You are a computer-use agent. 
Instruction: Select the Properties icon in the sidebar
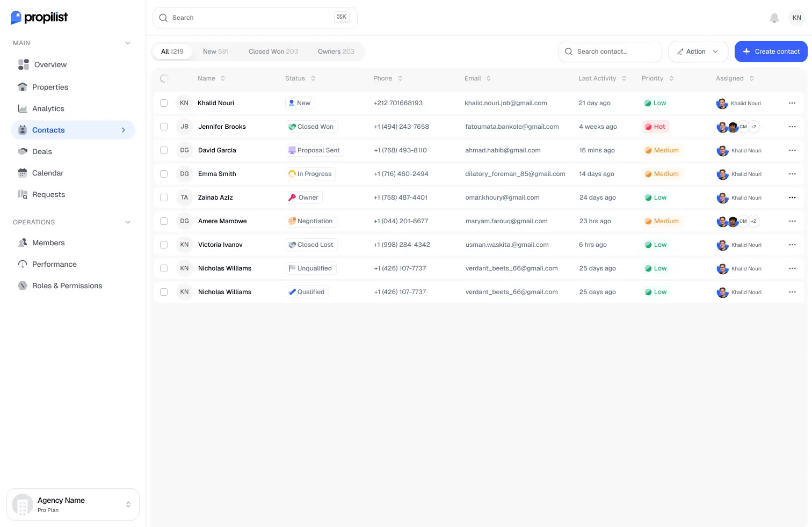23,87
